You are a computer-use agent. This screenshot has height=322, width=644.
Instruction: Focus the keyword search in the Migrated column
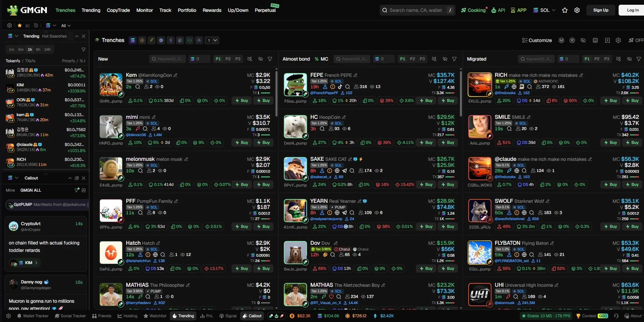click(x=536, y=59)
